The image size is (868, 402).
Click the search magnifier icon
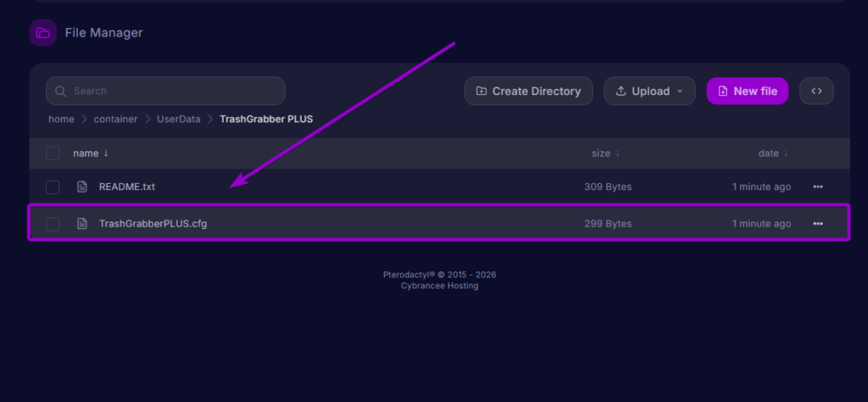[x=61, y=91]
